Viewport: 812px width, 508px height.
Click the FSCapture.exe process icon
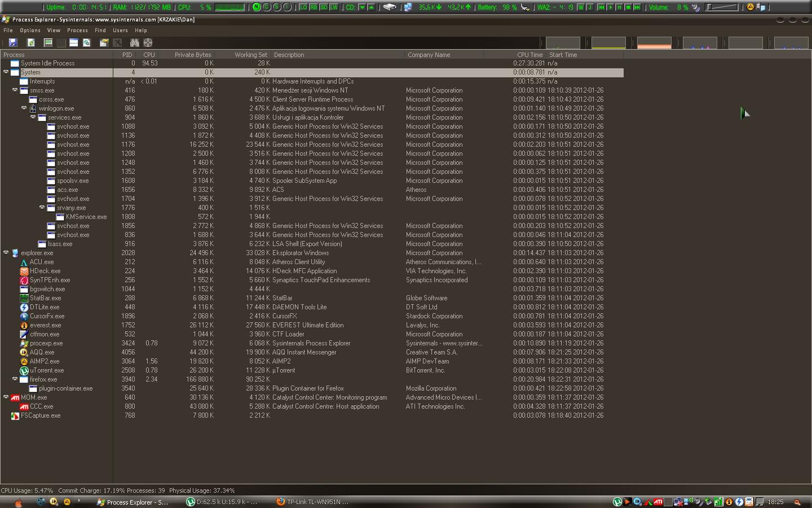click(15, 416)
